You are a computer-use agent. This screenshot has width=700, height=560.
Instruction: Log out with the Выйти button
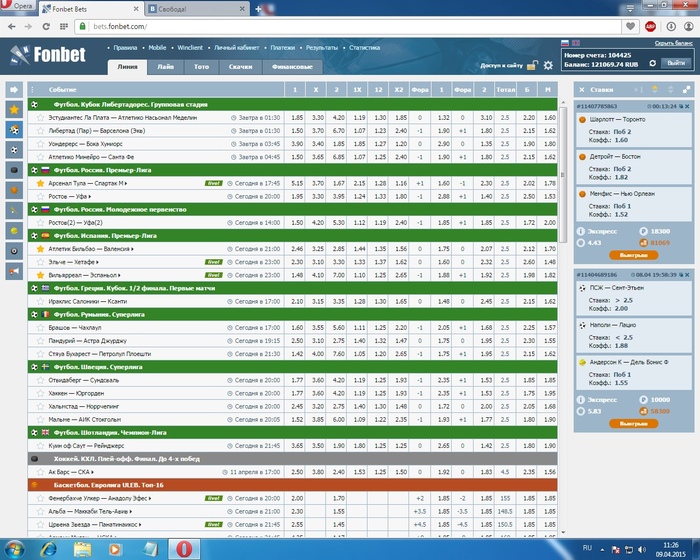click(676, 63)
